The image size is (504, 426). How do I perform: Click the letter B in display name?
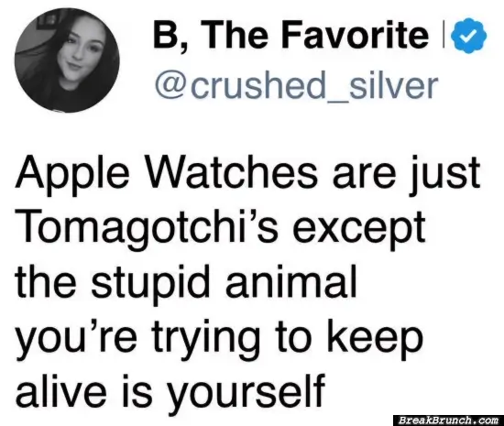click(166, 36)
